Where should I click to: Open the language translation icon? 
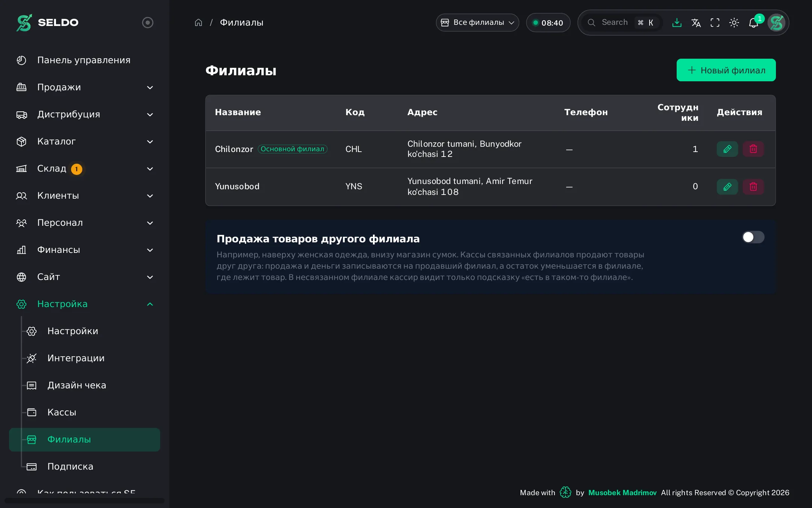coord(696,23)
